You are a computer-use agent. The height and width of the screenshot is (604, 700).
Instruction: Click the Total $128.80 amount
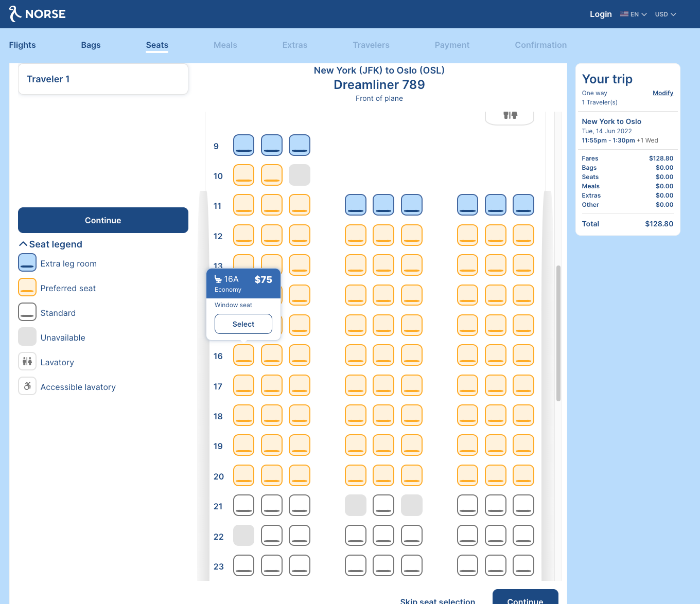click(659, 224)
